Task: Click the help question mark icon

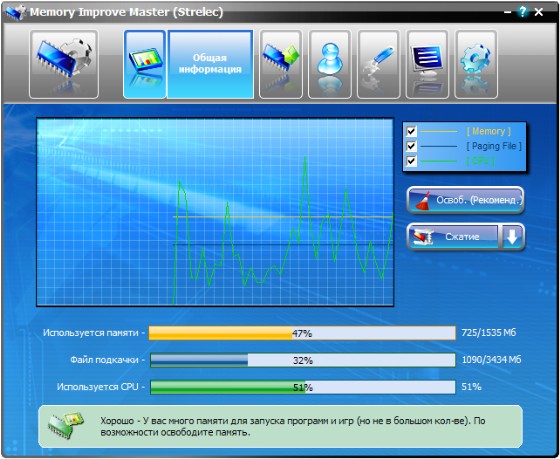Action: pos(522,12)
